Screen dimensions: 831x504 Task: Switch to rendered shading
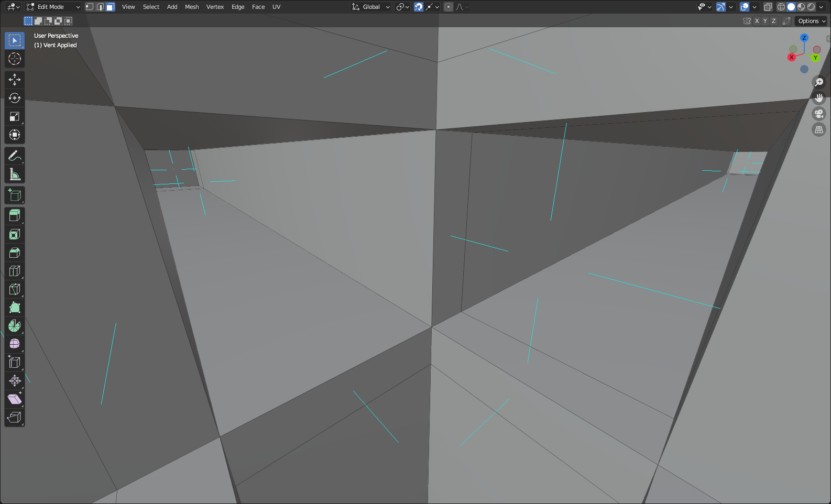[x=811, y=7]
